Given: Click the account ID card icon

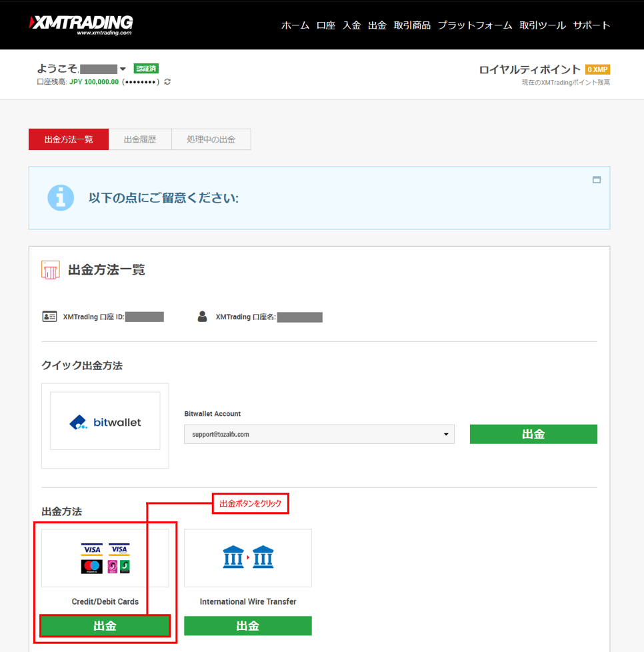Looking at the screenshot, I should coord(49,317).
